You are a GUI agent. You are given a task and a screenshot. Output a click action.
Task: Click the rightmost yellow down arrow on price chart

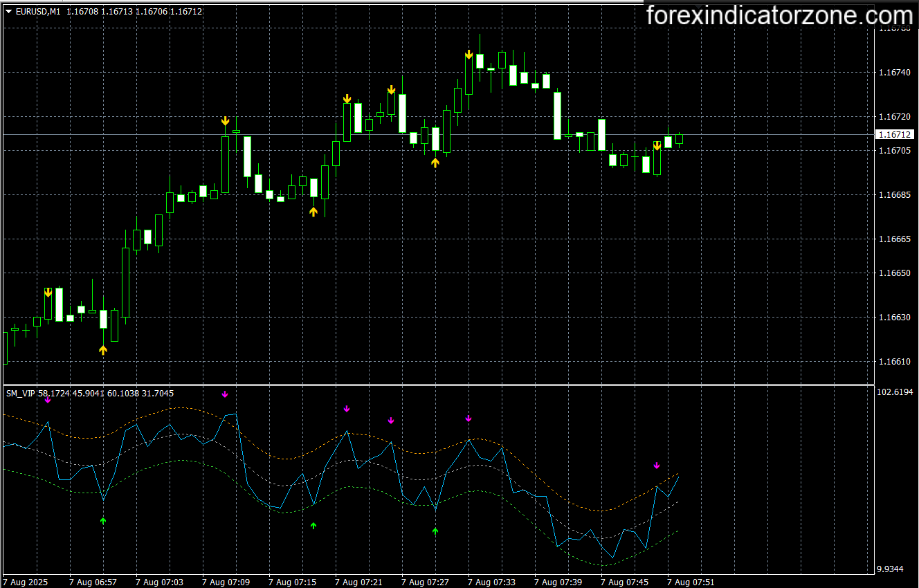pyautogui.click(x=657, y=145)
